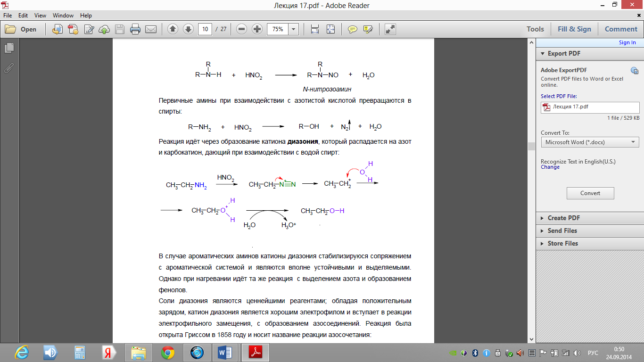Image resolution: width=644 pixels, height=362 pixels.
Task: Click Adobe Reader taskbar icon
Action: [x=255, y=353]
